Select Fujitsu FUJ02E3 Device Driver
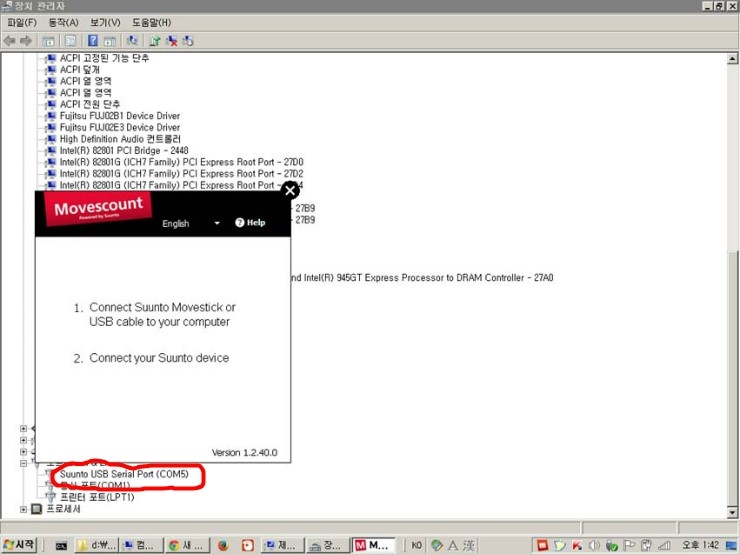Viewport: 740px width, 555px height. click(x=119, y=127)
